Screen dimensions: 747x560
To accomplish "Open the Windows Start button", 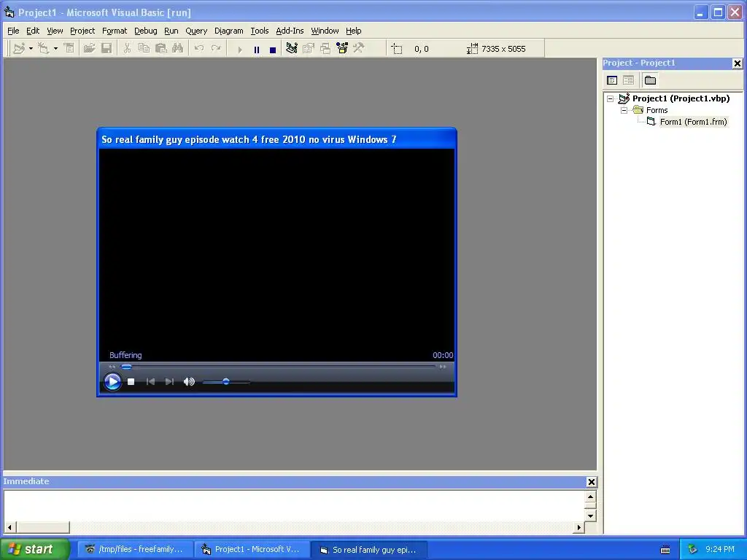I will 34,549.
